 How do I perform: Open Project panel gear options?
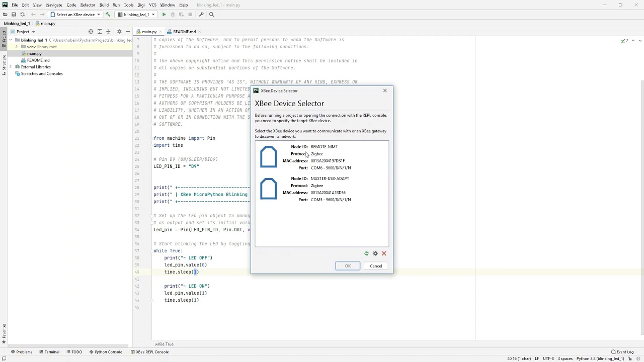[x=119, y=32]
